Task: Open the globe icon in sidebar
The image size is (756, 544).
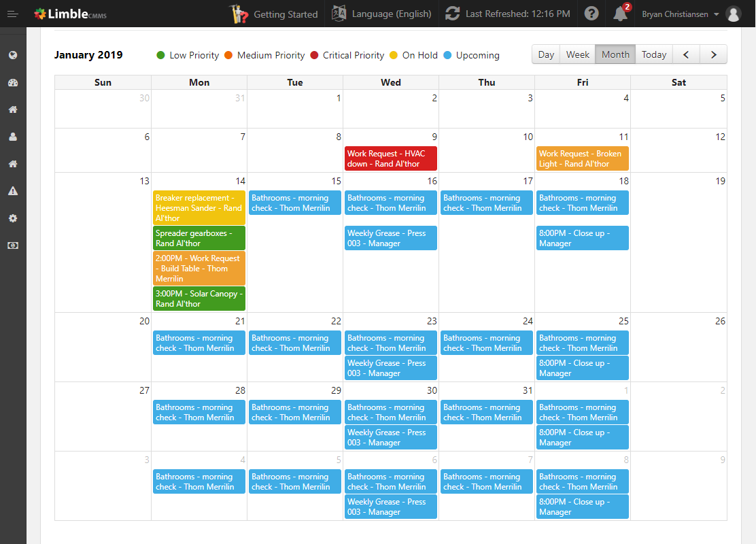Action: tap(13, 55)
